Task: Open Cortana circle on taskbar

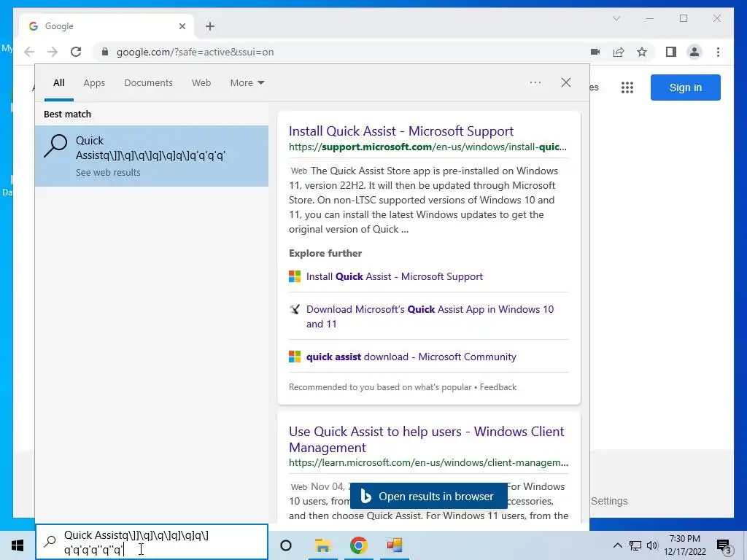Action: pyautogui.click(x=286, y=545)
